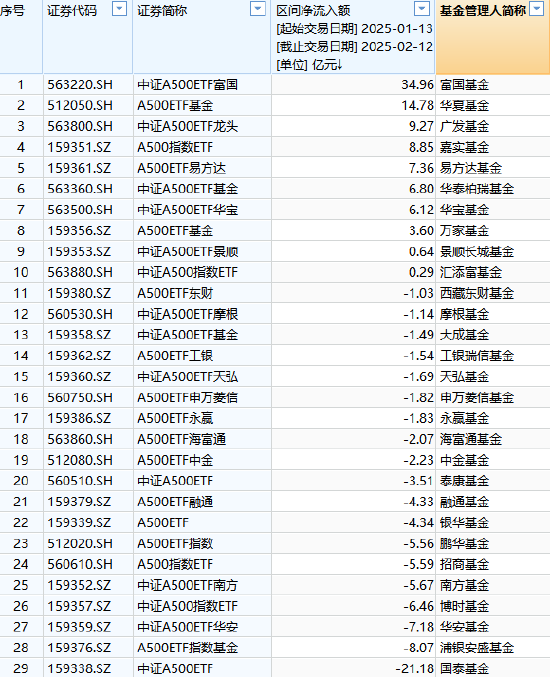Select manager cell 易方达基金
The image size is (550, 677).
pyautogui.click(x=493, y=168)
